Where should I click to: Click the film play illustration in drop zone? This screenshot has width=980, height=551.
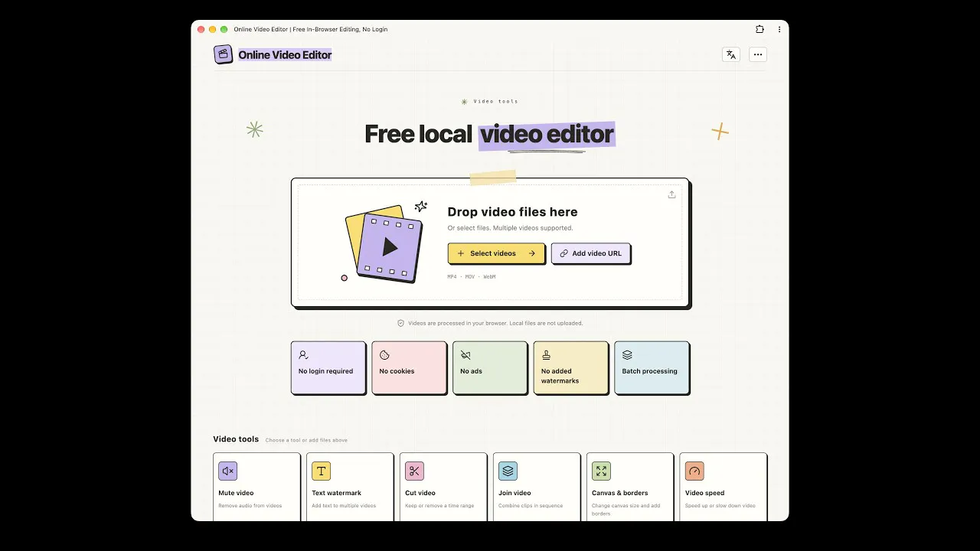pyautogui.click(x=383, y=243)
